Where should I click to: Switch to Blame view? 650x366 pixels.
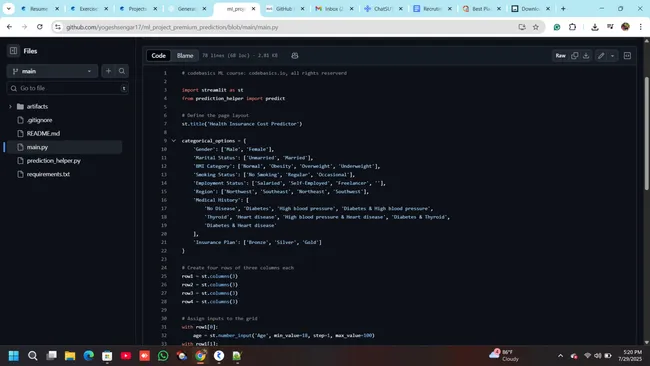click(185, 56)
